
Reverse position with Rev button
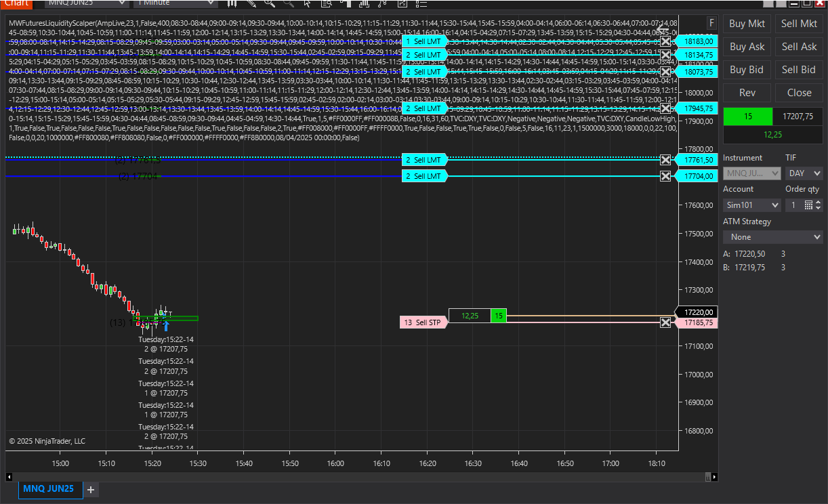coord(747,93)
